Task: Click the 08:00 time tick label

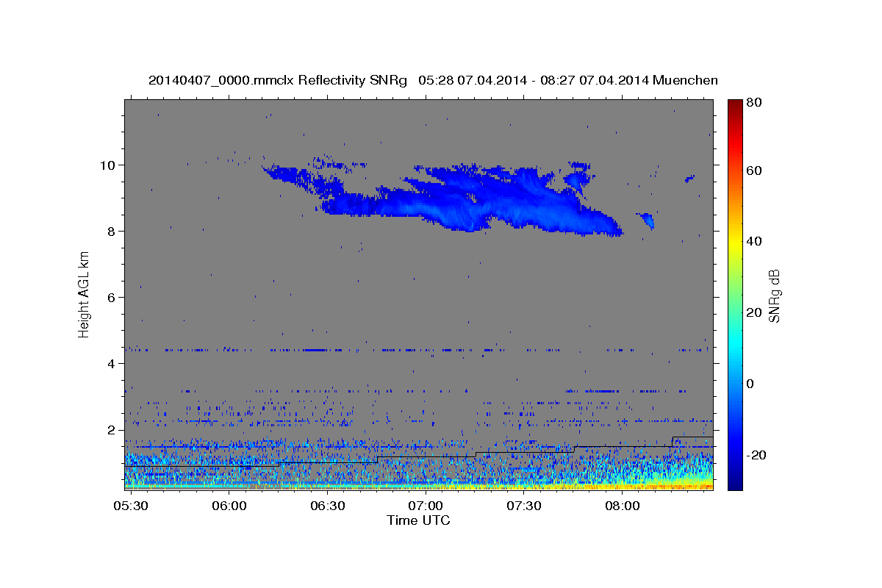Action: [x=622, y=506]
